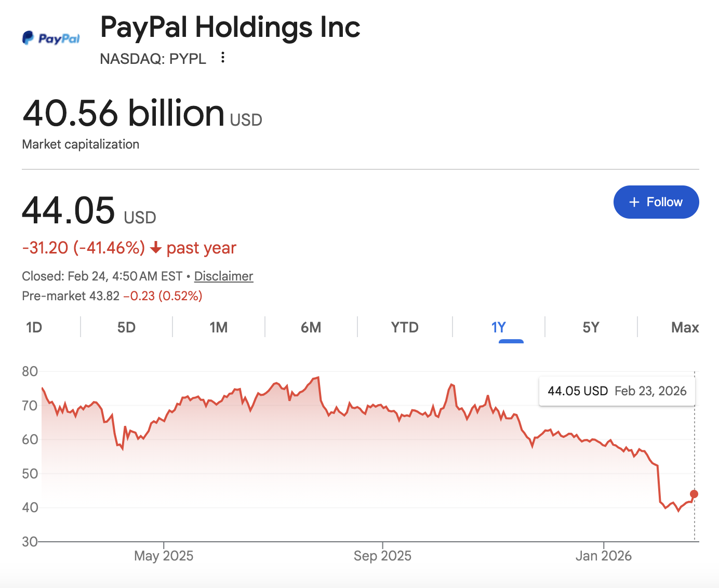Switch to the 6M chart range

[311, 327]
